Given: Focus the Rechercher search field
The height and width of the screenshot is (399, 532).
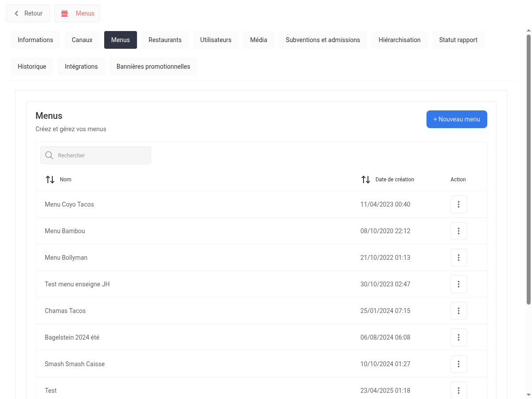Looking at the screenshot, I should pyautogui.click(x=96, y=155).
